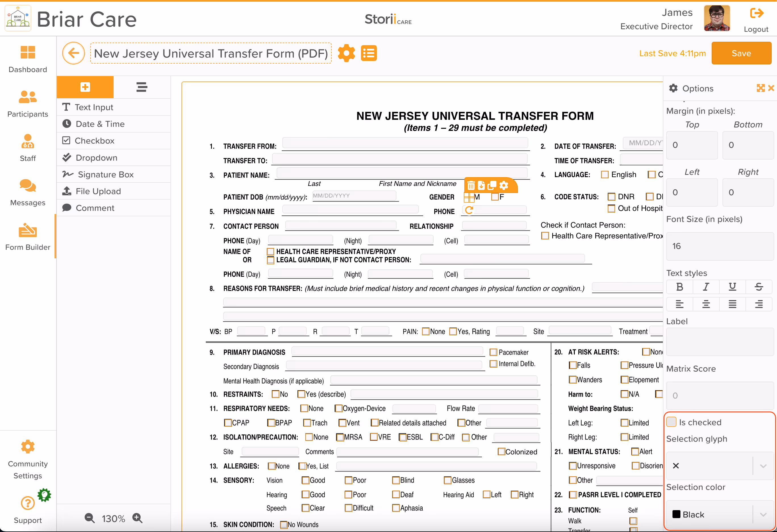Check the Colonized checkbox
This screenshot has width=777, height=532.
point(501,451)
